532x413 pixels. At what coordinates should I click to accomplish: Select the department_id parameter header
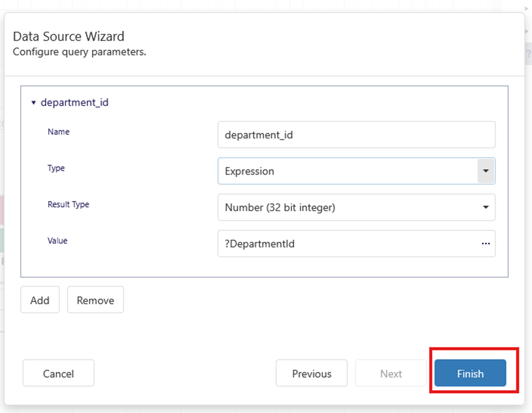74,103
